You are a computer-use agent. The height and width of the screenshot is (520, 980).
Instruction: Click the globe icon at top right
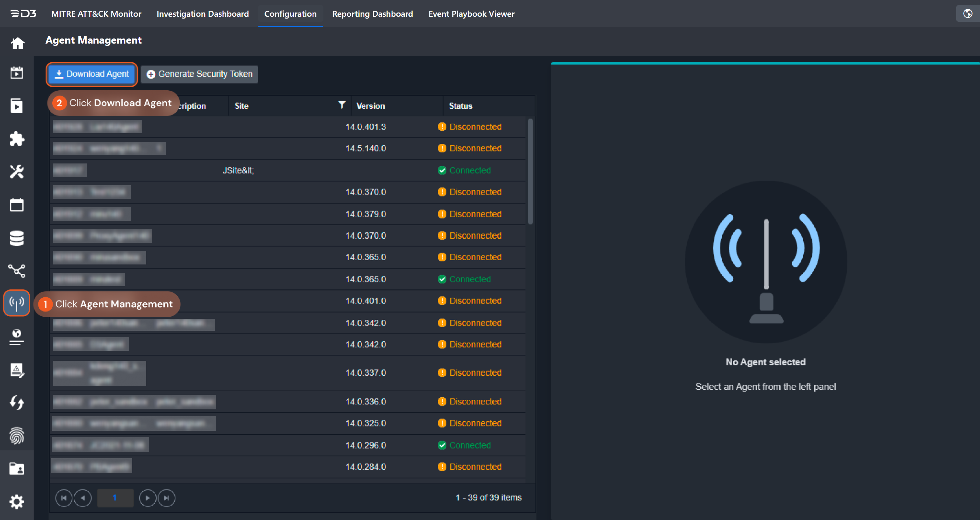968,14
